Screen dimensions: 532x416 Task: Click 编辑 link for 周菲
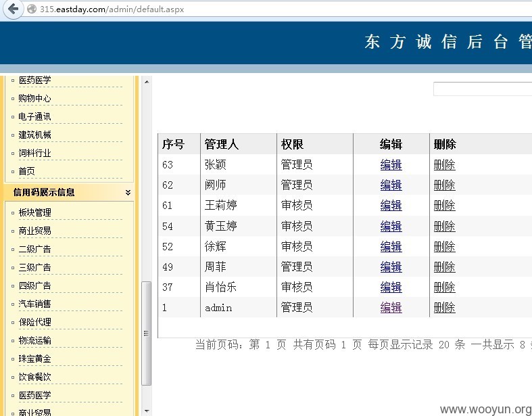click(x=391, y=267)
